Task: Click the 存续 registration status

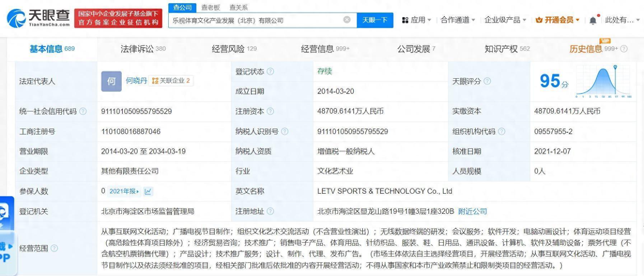Action: 325,71
